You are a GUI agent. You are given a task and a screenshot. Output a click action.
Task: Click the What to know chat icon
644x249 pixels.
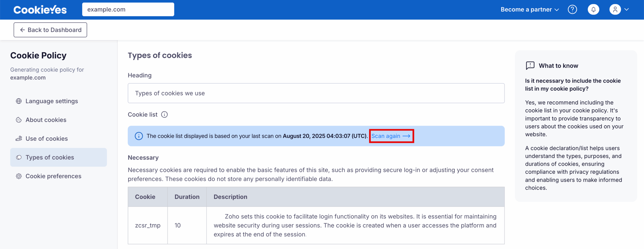click(x=530, y=65)
